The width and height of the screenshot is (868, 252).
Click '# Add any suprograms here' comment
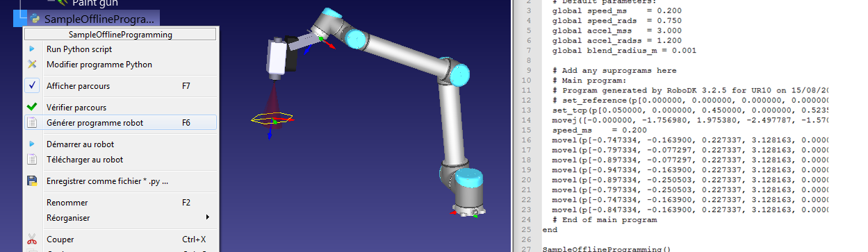click(614, 71)
